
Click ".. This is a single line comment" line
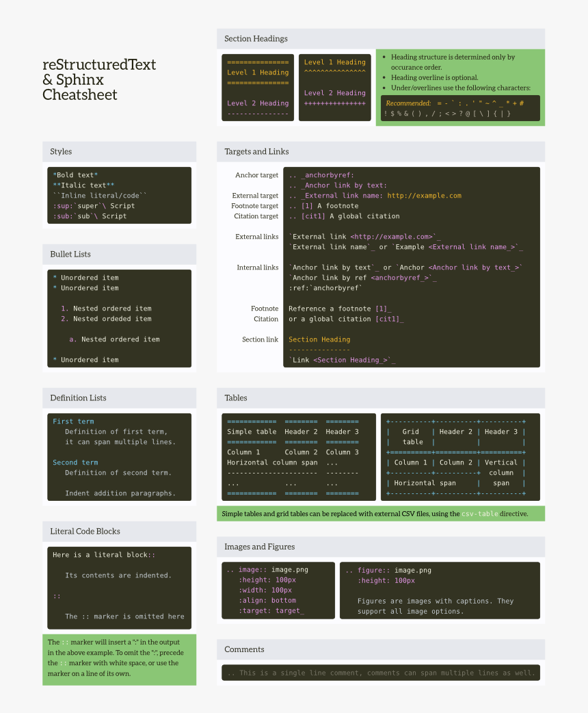[x=381, y=673]
